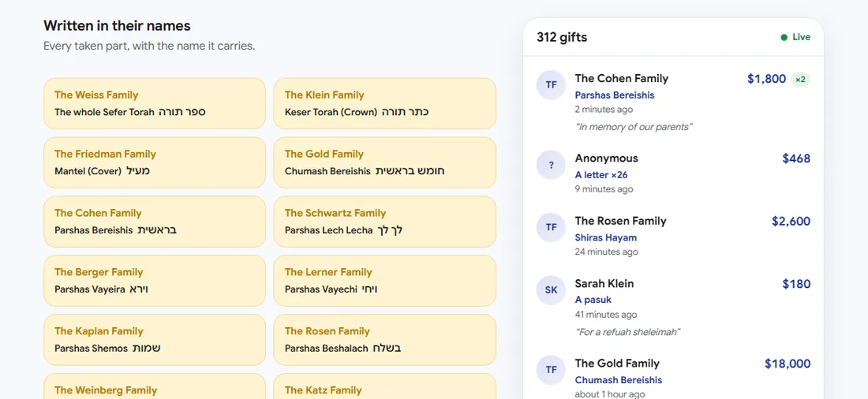Open The Friedman Family Mantel card

pos(155,162)
